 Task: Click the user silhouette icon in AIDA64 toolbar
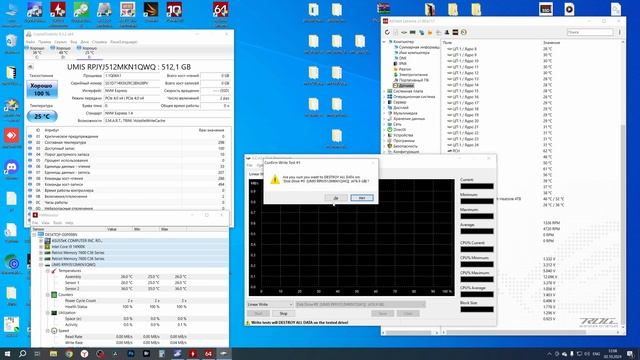447,32
